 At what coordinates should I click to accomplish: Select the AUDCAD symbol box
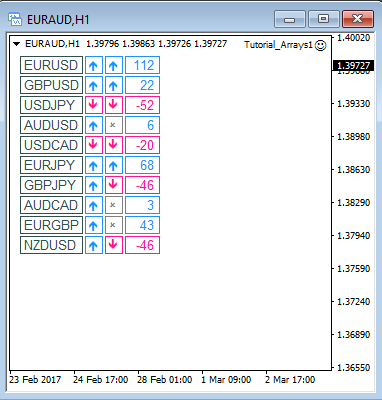51,205
